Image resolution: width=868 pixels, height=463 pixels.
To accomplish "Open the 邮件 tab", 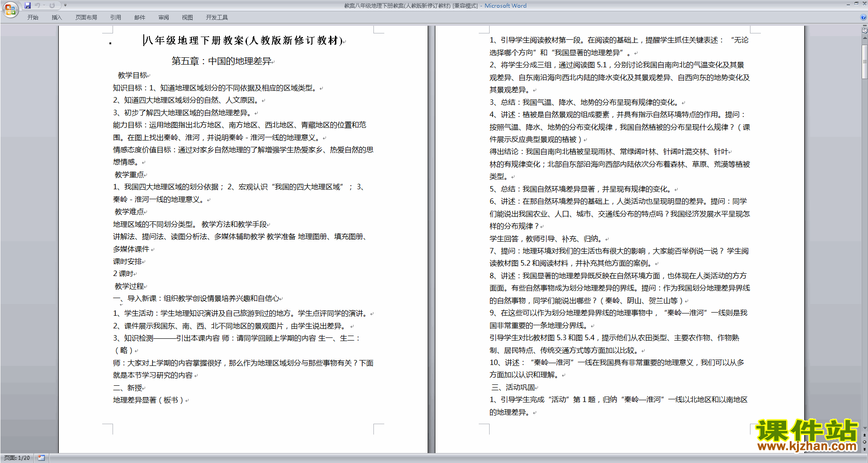I will 140,18.
